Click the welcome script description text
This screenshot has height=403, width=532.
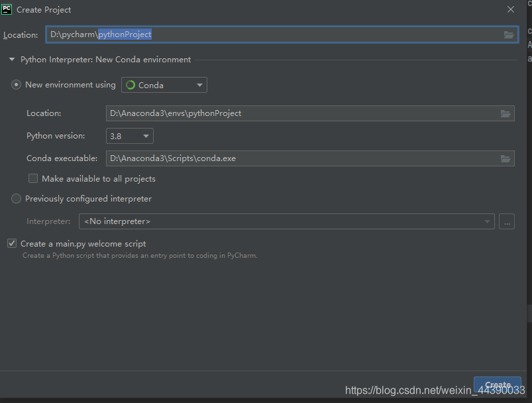[140, 255]
